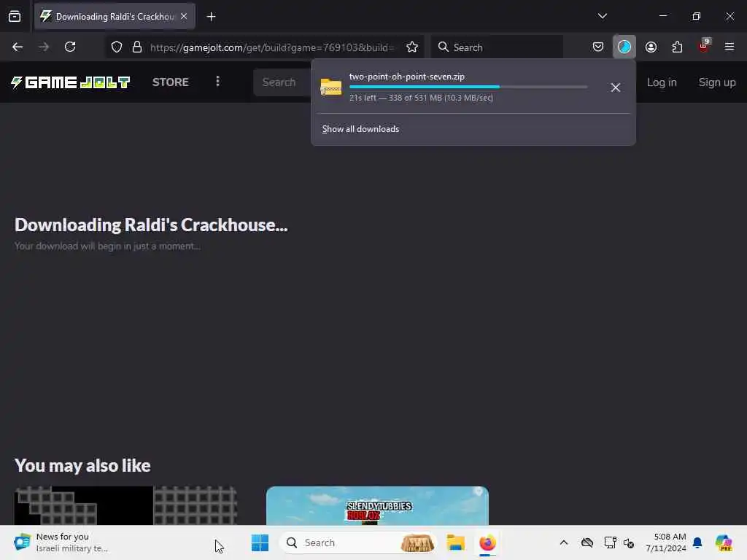This screenshot has width=747, height=560.
Task: Bookmark this page with the star
Action: tap(412, 47)
